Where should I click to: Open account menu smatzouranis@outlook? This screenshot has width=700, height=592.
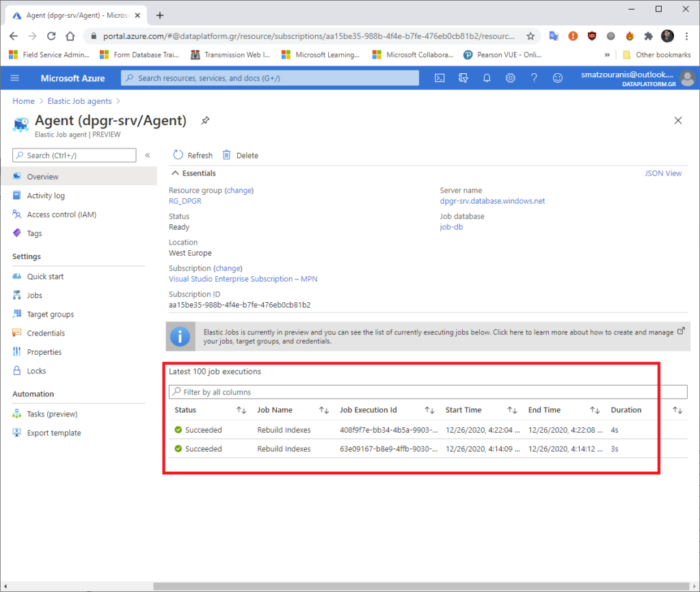tap(638, 78)
